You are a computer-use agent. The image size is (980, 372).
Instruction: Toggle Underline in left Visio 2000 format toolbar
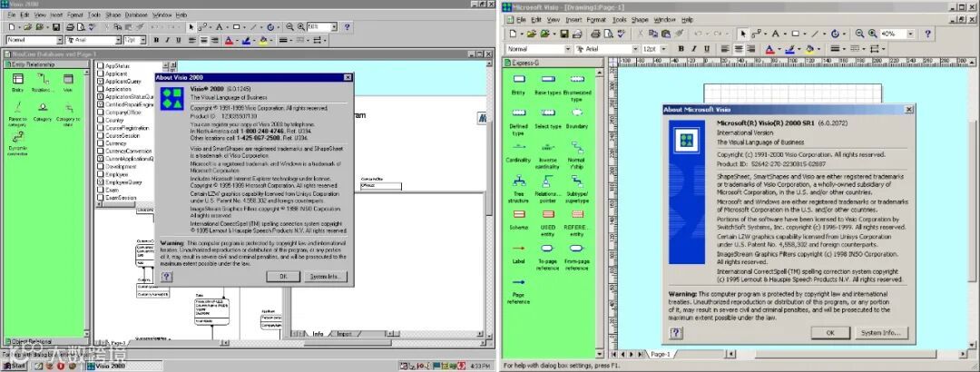coord(178,40)
